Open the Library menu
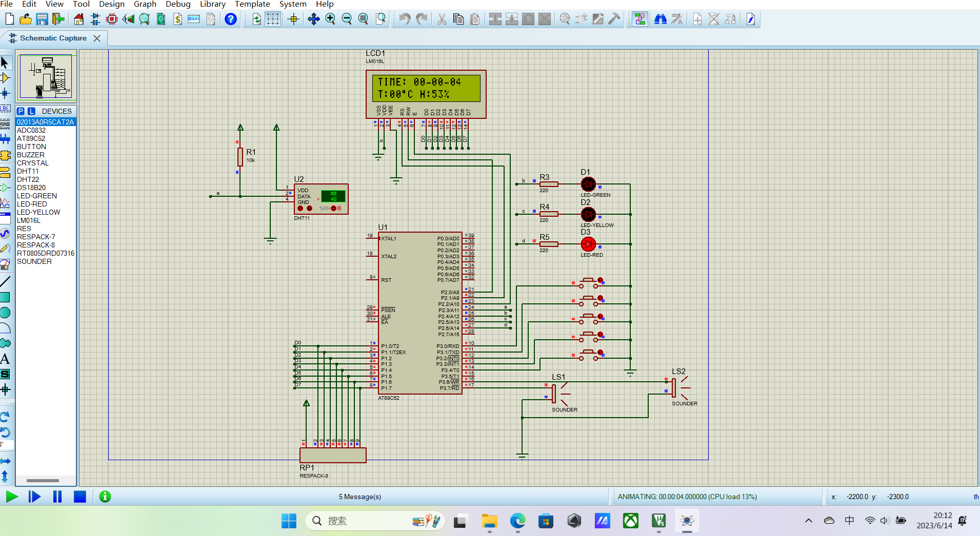 tap(213, 4)
